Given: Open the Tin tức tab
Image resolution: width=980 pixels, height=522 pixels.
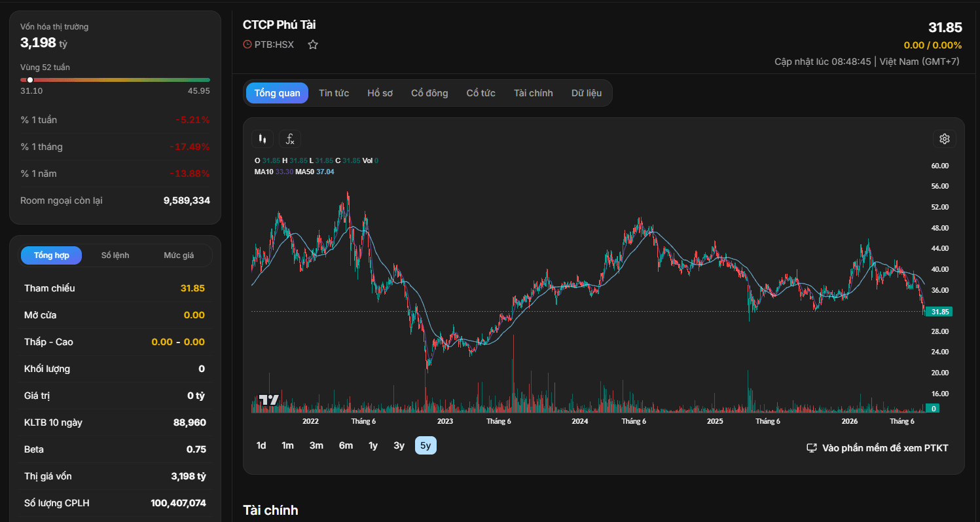Looking at the screenshot, I should point(334,93).
